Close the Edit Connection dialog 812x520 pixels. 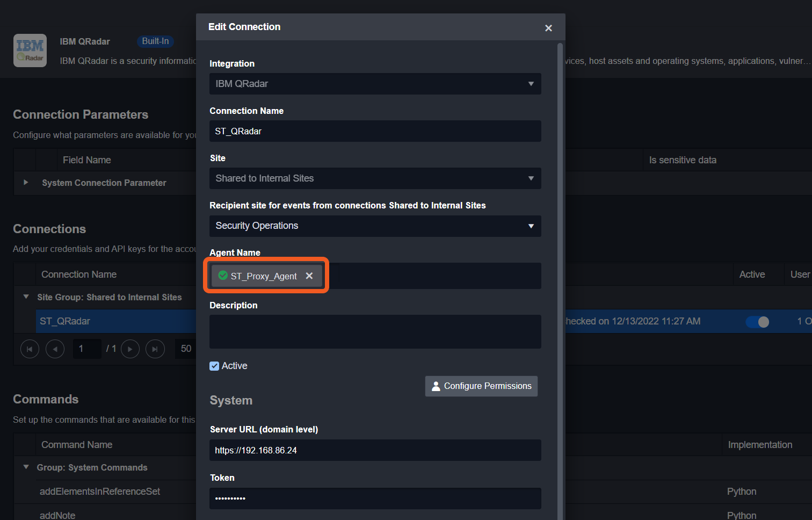(548, 28)
